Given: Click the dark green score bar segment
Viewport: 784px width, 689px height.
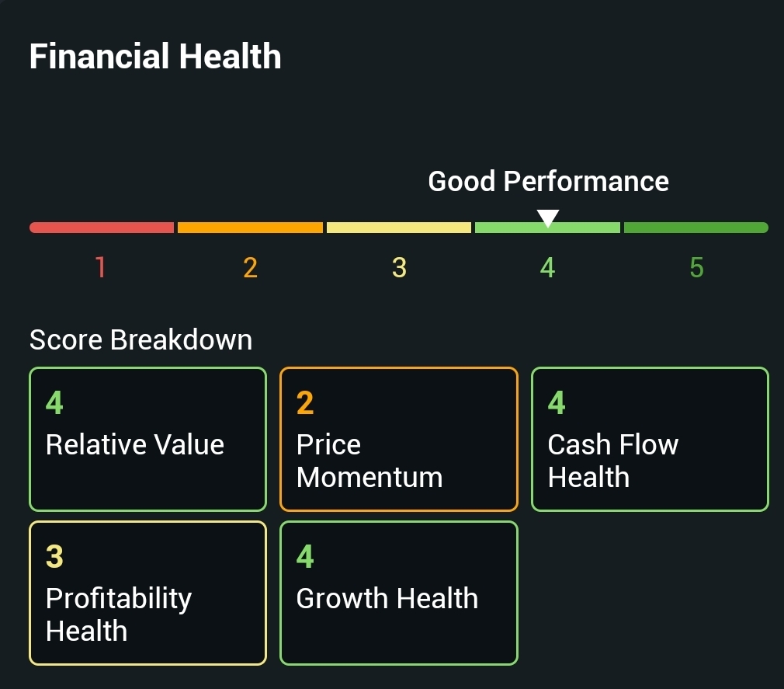Looking at the screenshot, I should click(696, 228).
